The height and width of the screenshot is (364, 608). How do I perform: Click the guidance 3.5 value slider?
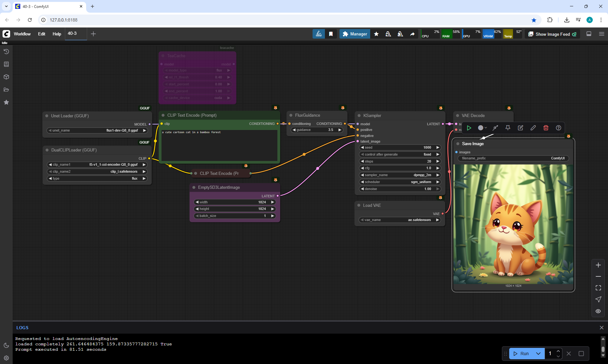tap(317, 130)
